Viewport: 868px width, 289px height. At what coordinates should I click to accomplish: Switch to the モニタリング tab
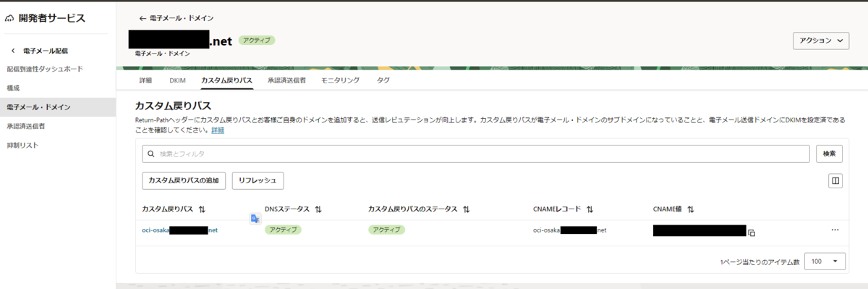(x=340, y=80)
